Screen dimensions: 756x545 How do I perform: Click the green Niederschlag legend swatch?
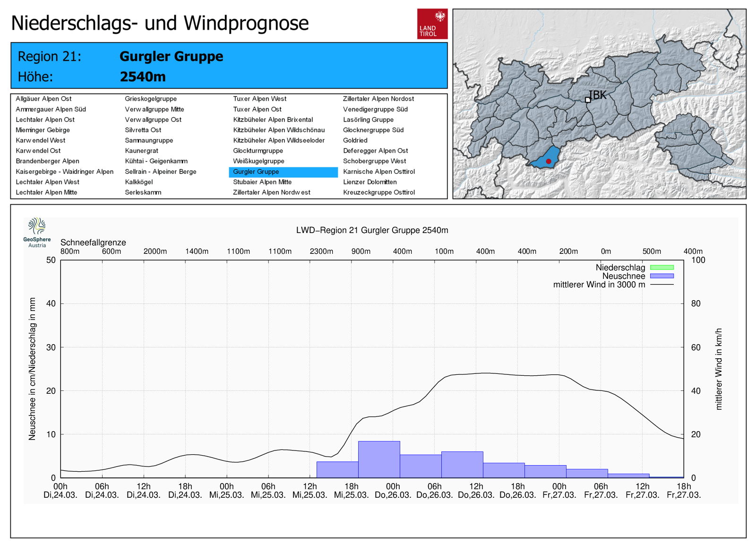click(x=661, y=268)
